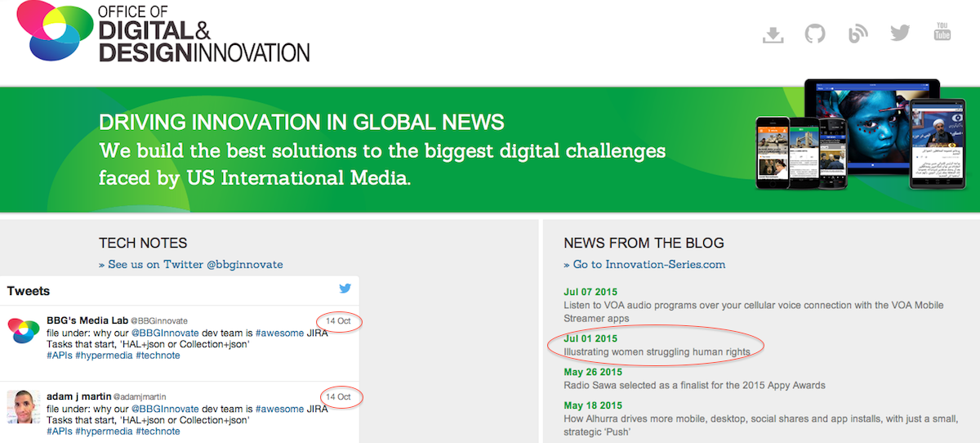Open adam j martin account name
Screen dimensions: 980x443
pos(78,396)
